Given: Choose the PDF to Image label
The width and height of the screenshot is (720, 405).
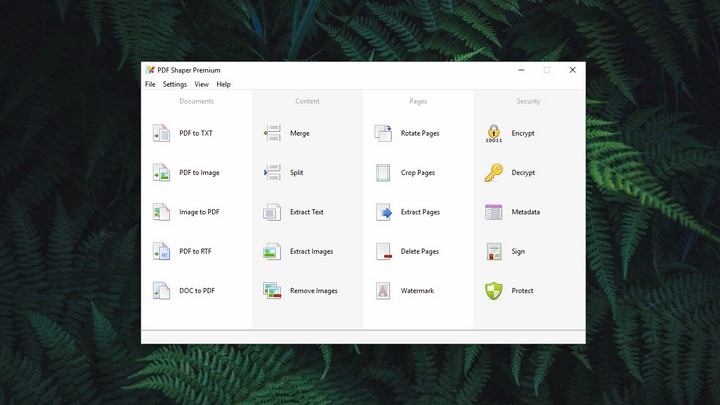Looking at the screenshot, I should (x=199, y=173).
